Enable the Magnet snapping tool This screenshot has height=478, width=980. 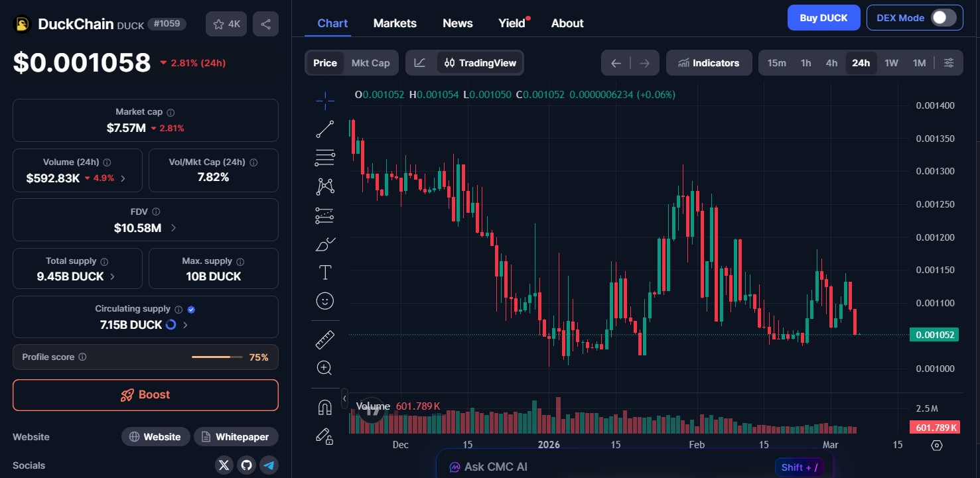(324, 406)
